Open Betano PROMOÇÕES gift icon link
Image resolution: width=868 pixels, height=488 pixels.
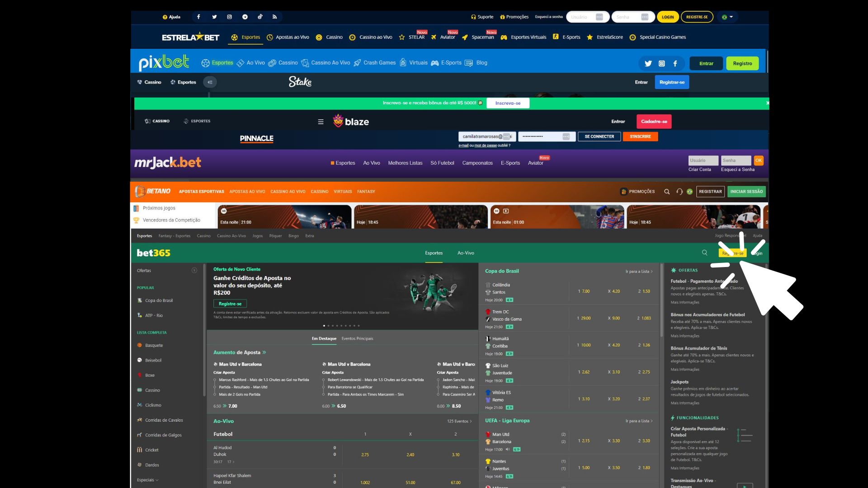[x=637, y=192]
